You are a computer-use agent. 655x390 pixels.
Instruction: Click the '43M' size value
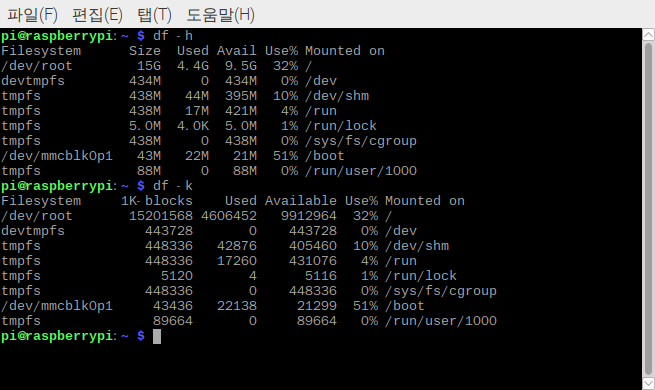click(x=149, y=156)
